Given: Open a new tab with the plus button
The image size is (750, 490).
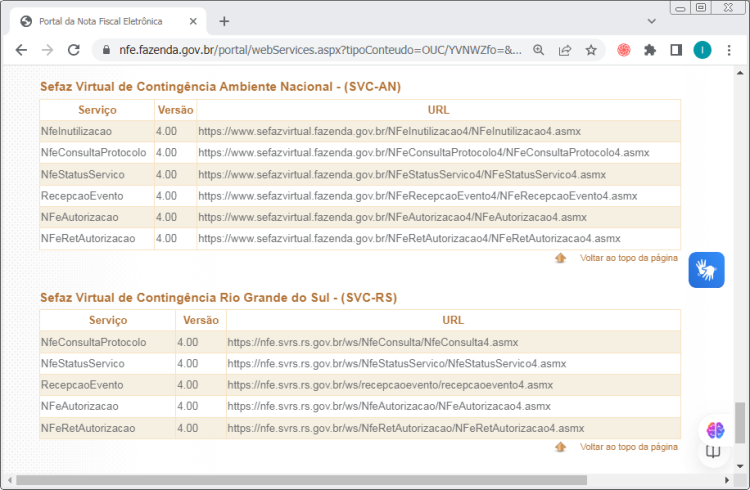Looking at the screenshot, I should click(224, 21).
